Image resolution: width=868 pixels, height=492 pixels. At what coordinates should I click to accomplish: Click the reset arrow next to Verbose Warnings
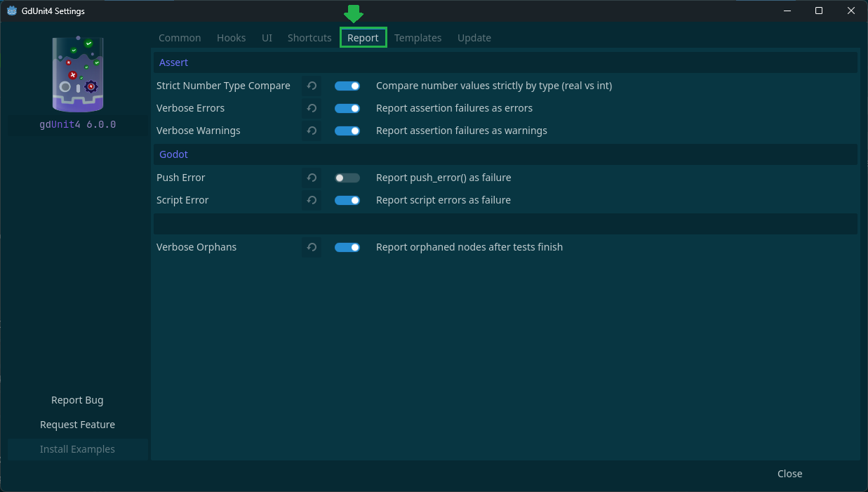click(x=312, y=131)
